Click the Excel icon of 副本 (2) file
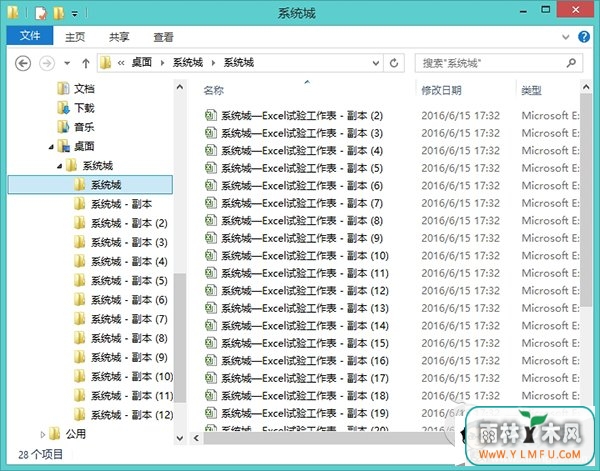600x471 pixels. click(211, 115)
